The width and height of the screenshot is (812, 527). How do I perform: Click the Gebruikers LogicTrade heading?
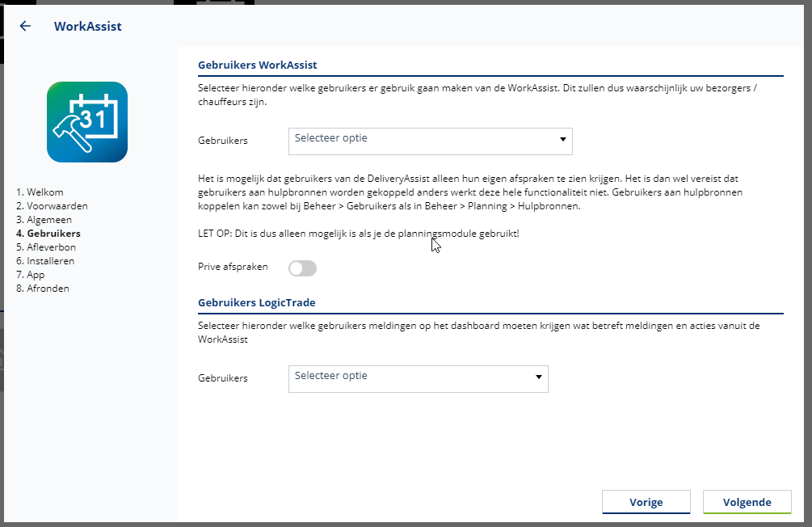(x=257, y=302)
